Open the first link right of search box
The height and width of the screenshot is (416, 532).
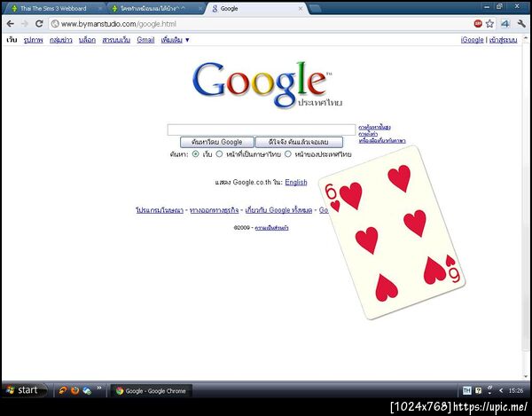pos(374,127)
